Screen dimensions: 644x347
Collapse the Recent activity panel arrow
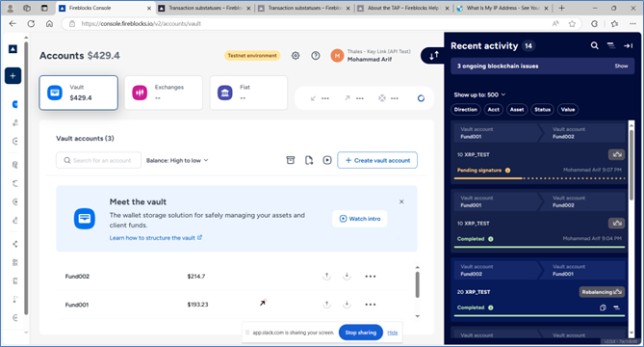[628, 45]
